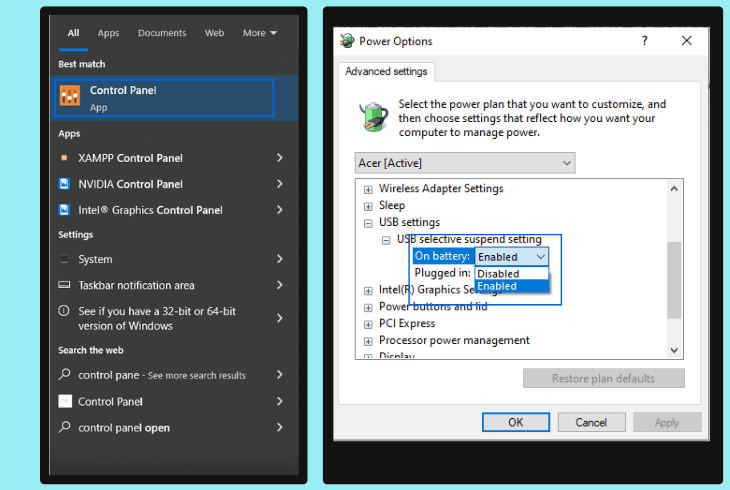Expand Wireless Adapter Settings tree node
The height and width of the screenshot is (490, 730).
click(x=368, y=190)
